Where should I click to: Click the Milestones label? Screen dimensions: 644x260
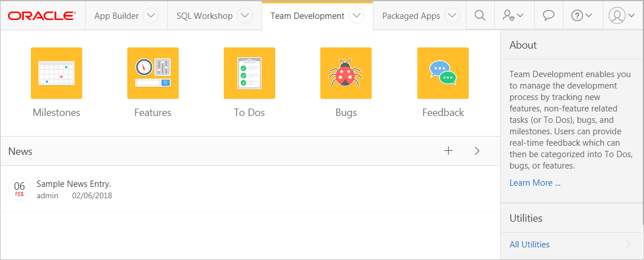click(x=57, y=113)
